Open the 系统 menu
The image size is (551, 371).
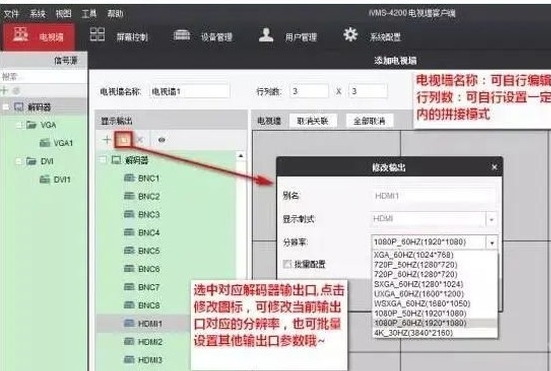click(x=37, y=14)
